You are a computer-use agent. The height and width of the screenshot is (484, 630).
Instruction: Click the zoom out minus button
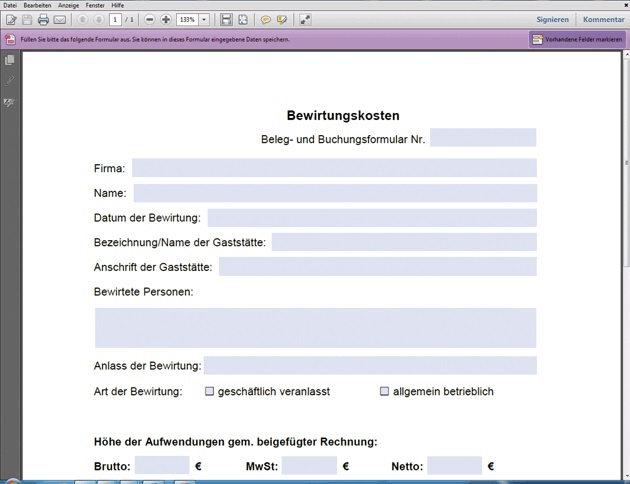point(150,20)
